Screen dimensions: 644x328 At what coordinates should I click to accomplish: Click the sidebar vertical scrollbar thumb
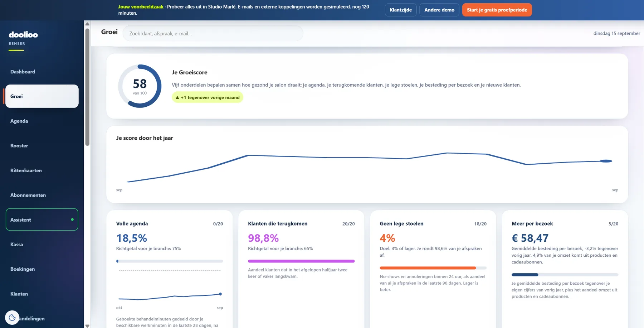coord(87,87)
